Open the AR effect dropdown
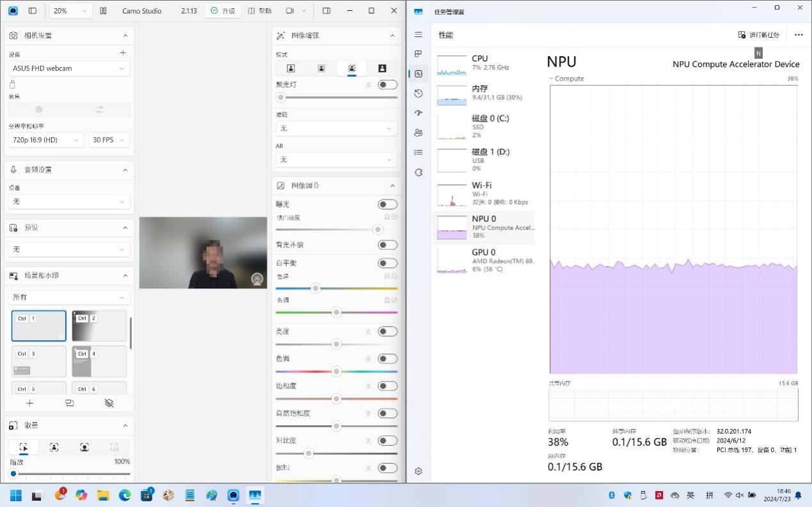Image resolution: width=812 pixels, height=507 pixels. tap(337, 159)
